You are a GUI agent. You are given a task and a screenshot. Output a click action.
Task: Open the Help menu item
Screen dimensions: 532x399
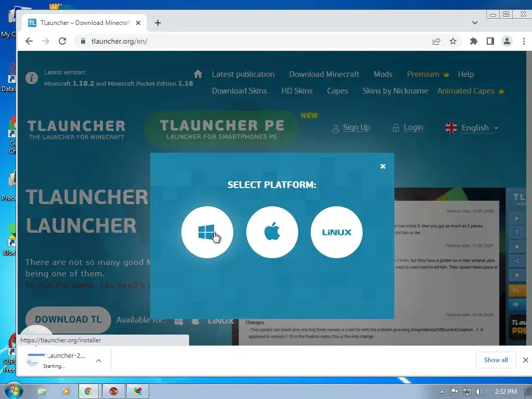coord(465,74)
